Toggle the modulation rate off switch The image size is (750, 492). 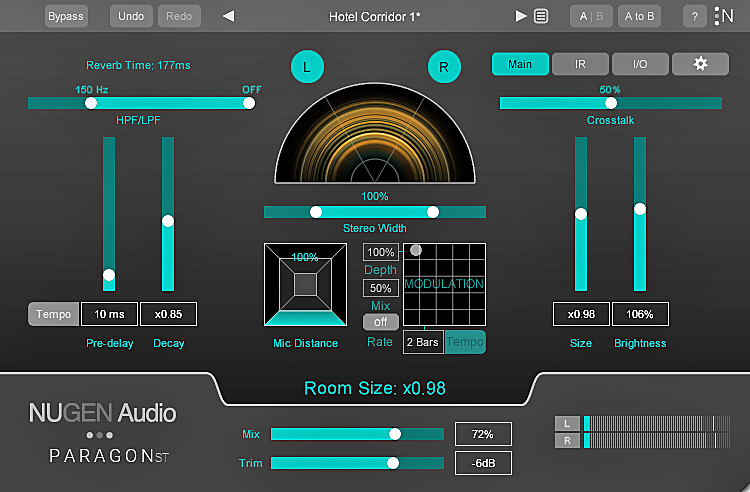point(380,322)
